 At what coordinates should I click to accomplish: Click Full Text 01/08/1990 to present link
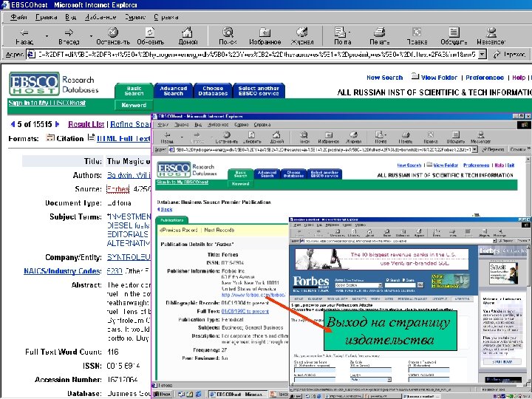(245, 311)
